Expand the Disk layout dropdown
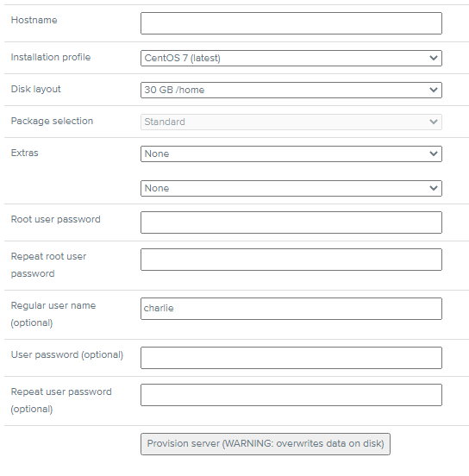The image size is (469, 476). 291,90
